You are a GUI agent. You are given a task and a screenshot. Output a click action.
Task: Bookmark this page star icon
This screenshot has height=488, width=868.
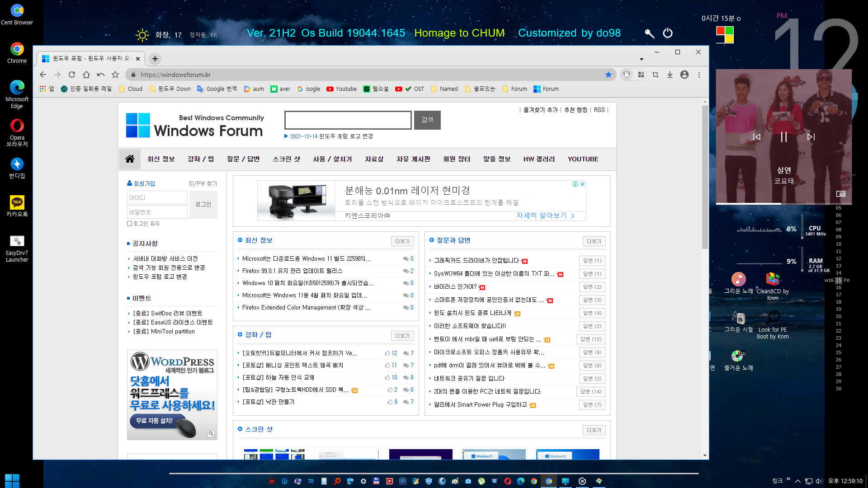pyautogui.click(x=609, y=75)
